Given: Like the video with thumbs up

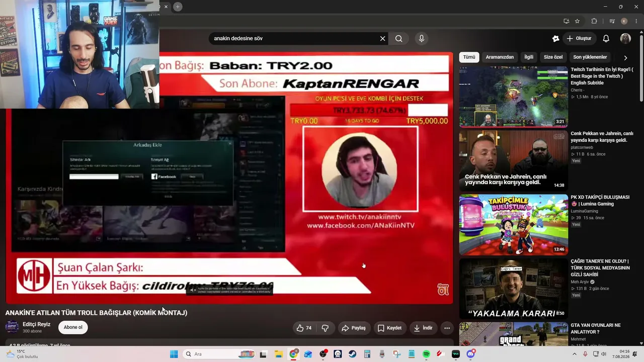Looking at the screenshot, I should (x=304, y=328).
